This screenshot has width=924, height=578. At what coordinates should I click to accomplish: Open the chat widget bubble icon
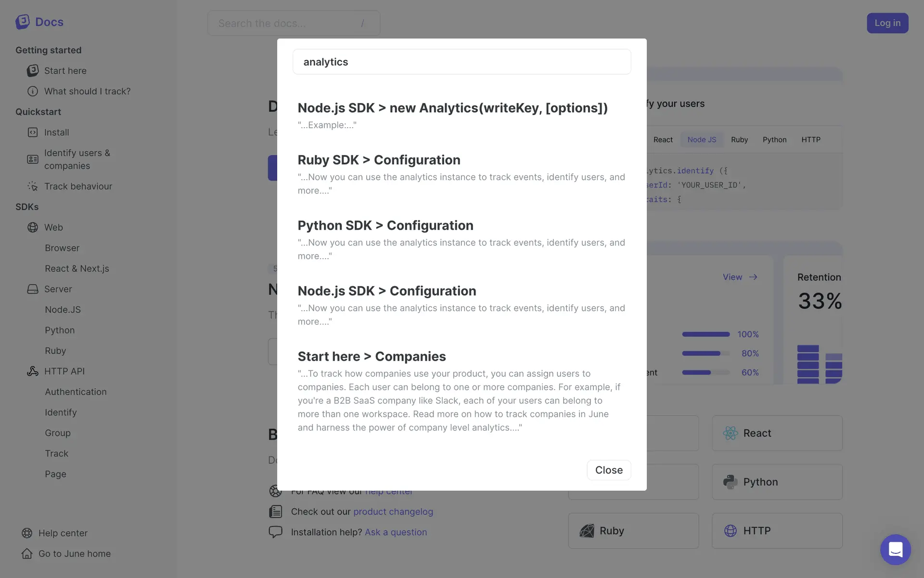point(895,550)
